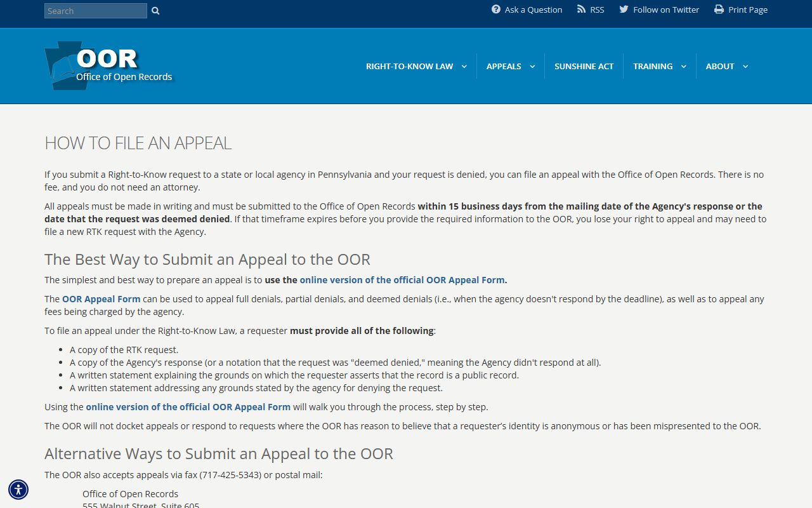This screenshot has height=508, width=812.
Task: Click the fax number paragraph text
Action: tap(183, 475)
